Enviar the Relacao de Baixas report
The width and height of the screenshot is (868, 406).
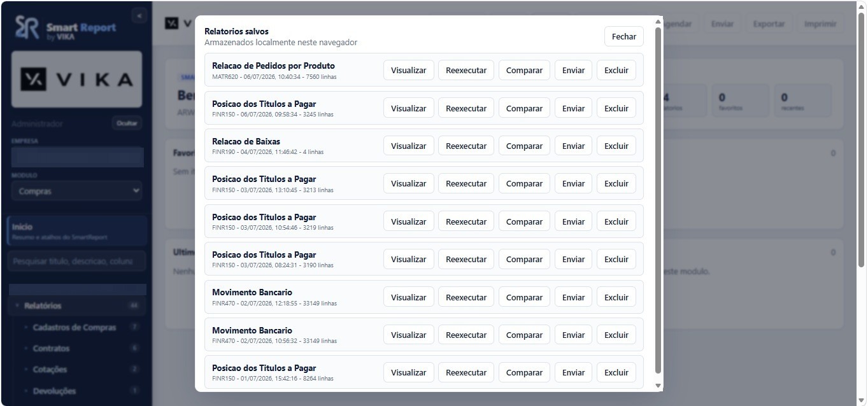(x=573, y=146)
